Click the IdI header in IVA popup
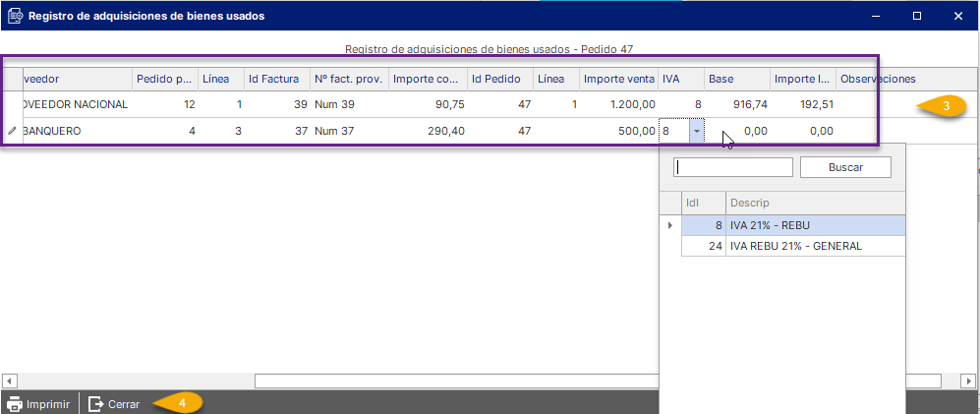 click(x=703, y=204)
